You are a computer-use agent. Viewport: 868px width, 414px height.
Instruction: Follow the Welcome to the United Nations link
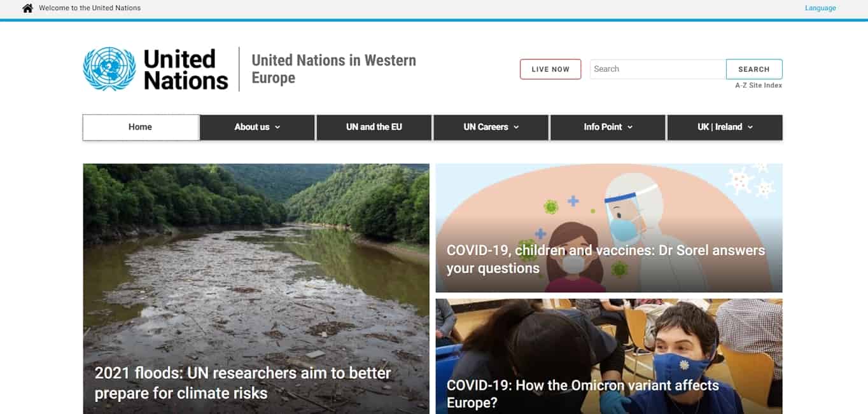tap(90, 8)
